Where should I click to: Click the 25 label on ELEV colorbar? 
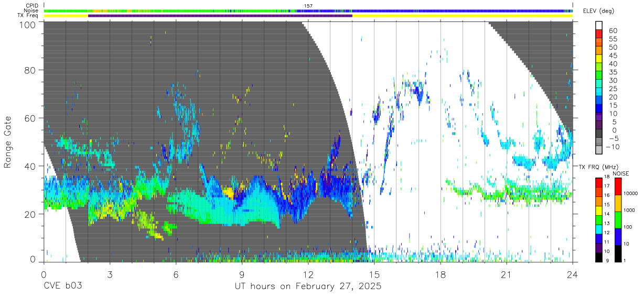(613, 89)
